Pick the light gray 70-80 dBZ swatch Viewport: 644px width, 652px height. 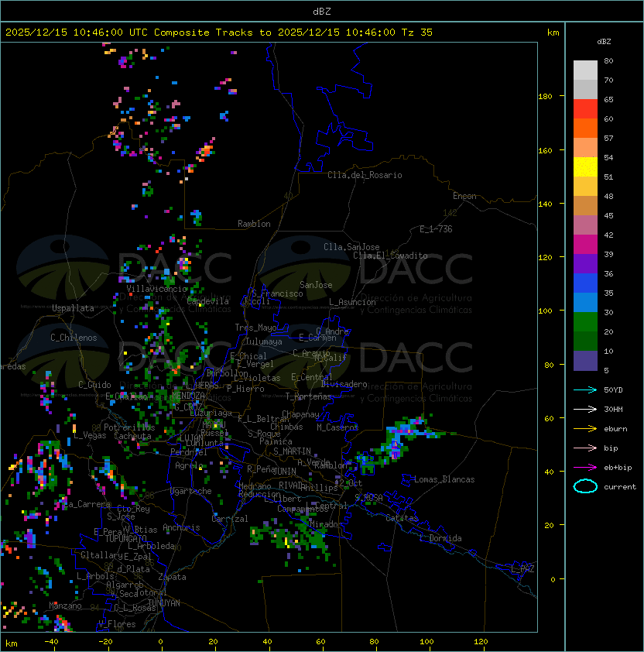tap(585, 70)
